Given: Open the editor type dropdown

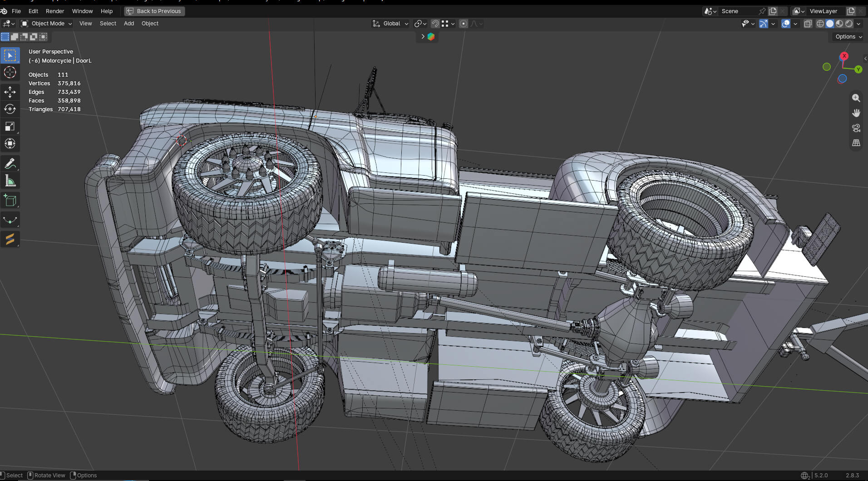Looking at the screenshot, I should (x=9, y=24).
